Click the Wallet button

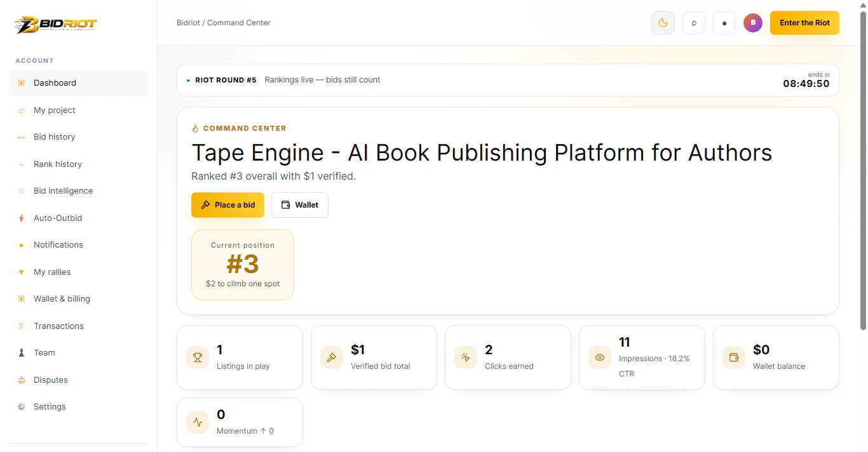click(x=299, y=205)
